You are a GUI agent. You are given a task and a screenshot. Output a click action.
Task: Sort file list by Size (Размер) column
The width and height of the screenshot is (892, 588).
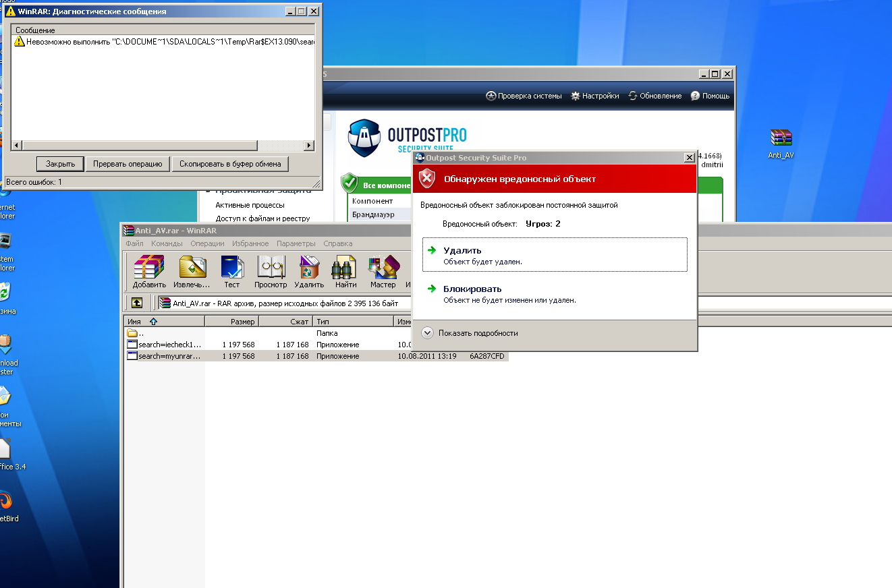(231, 322)
